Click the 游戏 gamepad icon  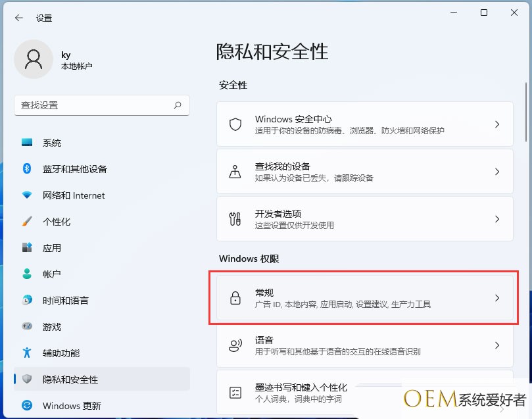pyautogui.click(x=27, y=327)
